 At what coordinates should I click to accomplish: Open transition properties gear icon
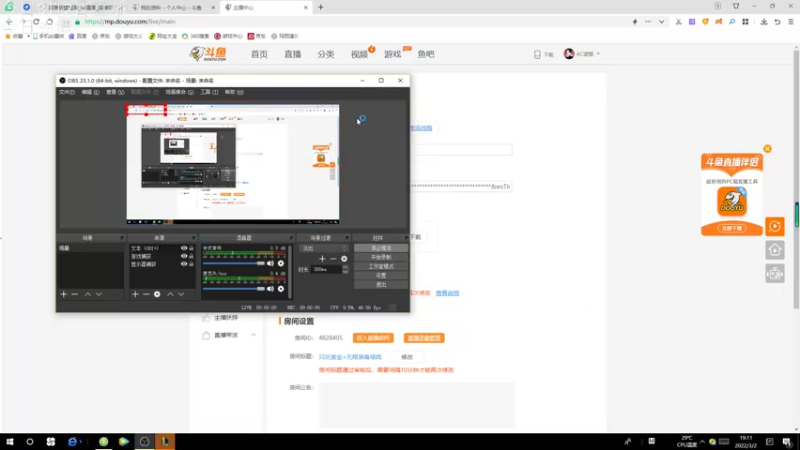click(344, 259)
